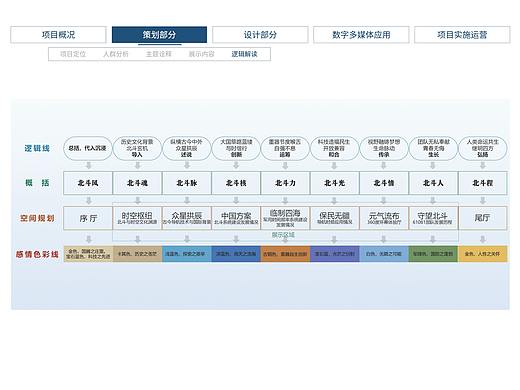520x390 pixels.
Task: Click the 保民无疆 space box
Action: [x=335, y=218]
